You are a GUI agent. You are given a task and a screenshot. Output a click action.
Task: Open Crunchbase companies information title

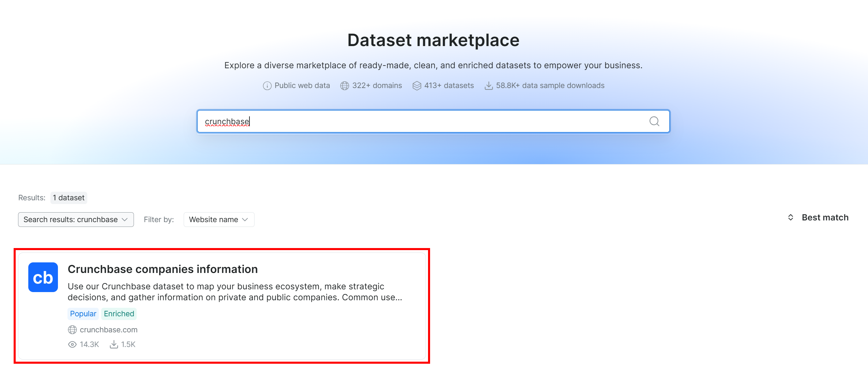pyautogui.click(x=163, y=269)
